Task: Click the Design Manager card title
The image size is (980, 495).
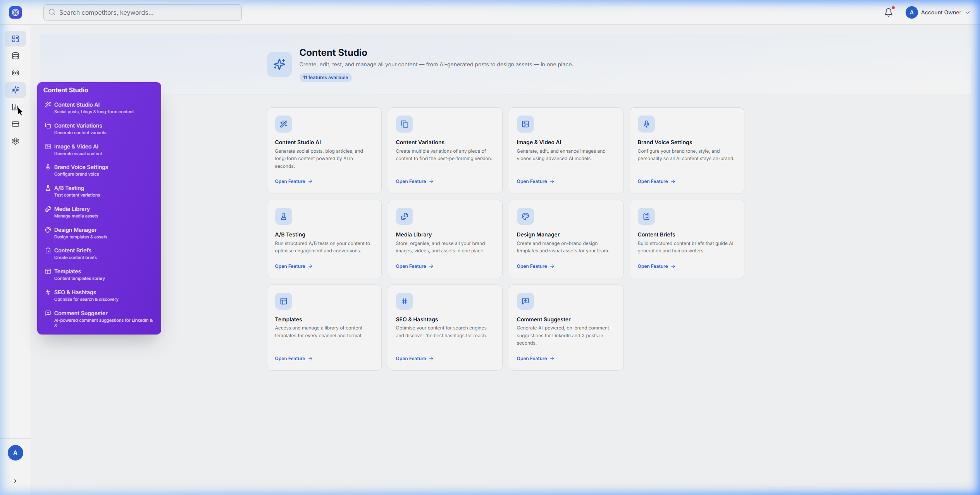Action: [x=538, y=235]
